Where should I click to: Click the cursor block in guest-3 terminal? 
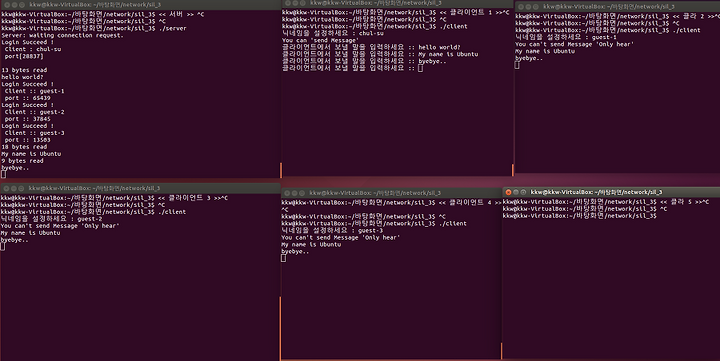(x=284, y=259)
